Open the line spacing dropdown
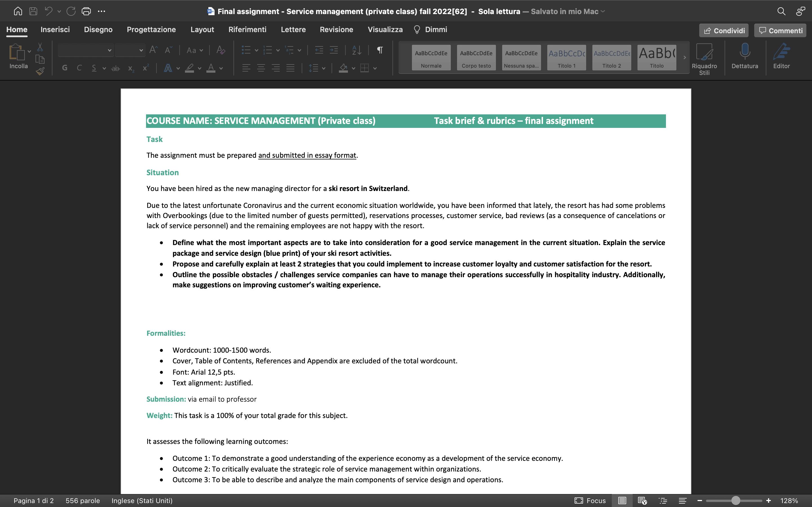The image size is (812, 507). tap(317, 68)
